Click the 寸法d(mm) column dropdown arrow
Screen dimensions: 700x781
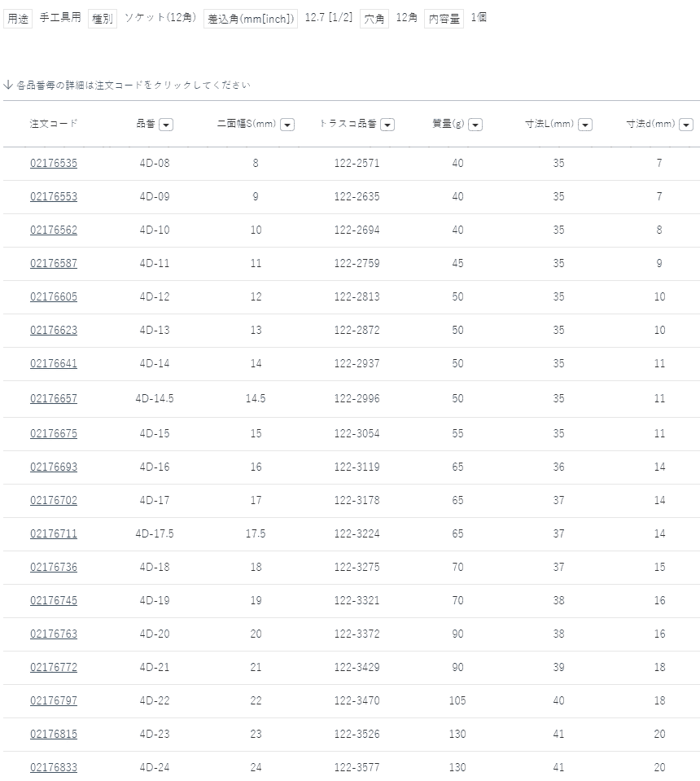point(686,125)
